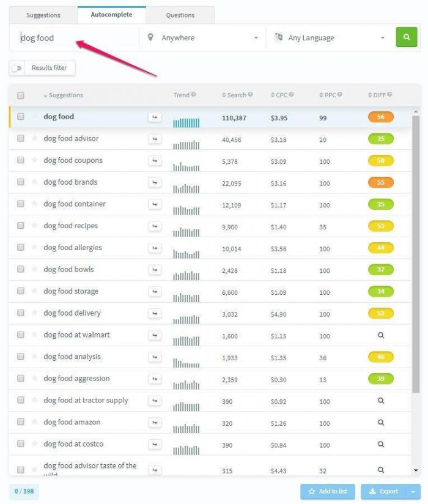Tick the checkbox for dog food advisor

pyautogui.click(x=21, y=138)
